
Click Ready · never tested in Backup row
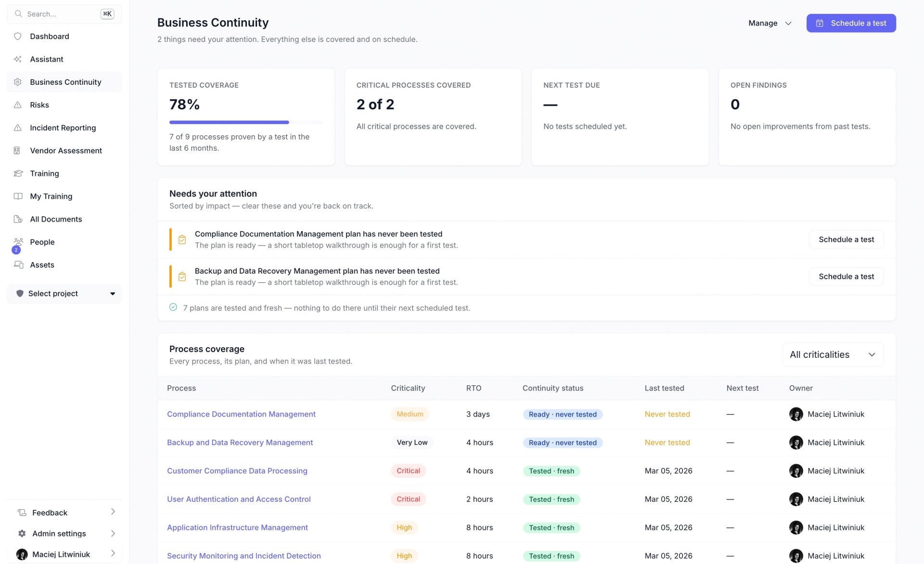coord(563,443)
